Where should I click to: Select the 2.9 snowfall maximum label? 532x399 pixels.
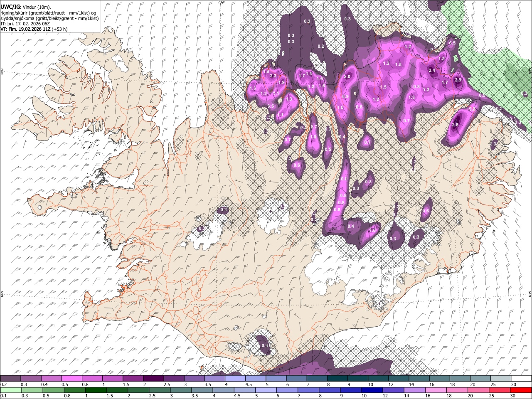pos(458,80)
